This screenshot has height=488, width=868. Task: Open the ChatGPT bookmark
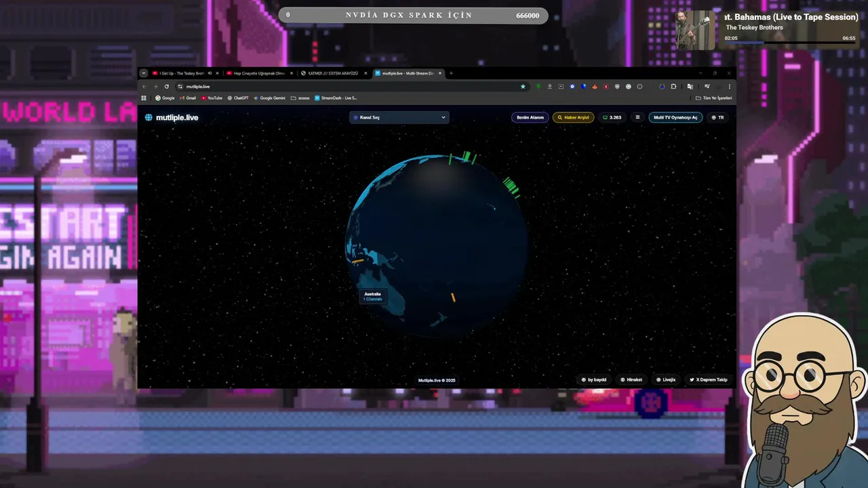click(238, 98)
